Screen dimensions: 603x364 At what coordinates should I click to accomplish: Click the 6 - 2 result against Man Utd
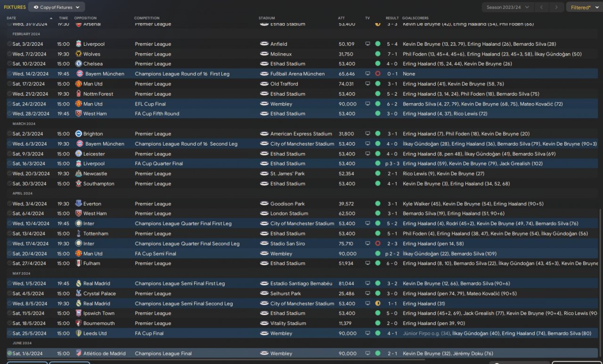pos(392,104)
